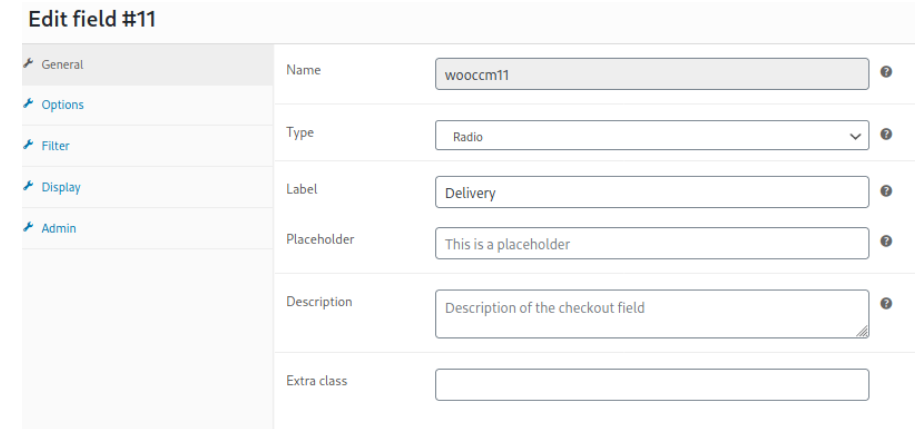This screenshot has width=915, height=429.
Task: Click the Label field containing Delivery
Action: 652,193
